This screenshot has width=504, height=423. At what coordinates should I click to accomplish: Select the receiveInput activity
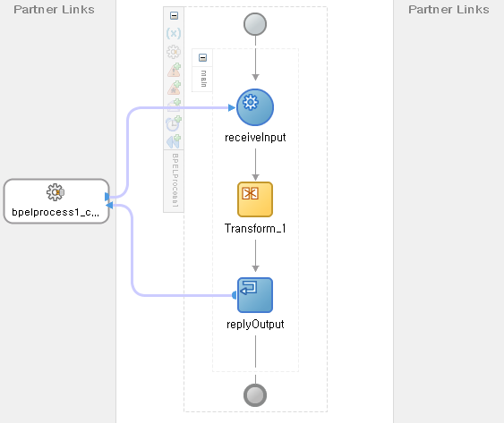tap(255, 107)
